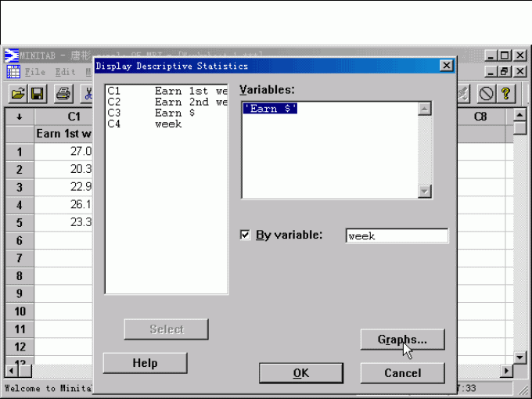Click the Cancel (circle-slash) toolbar icon
The width and height of the screenshot is (532, 399).
click(x=486, y=94)
